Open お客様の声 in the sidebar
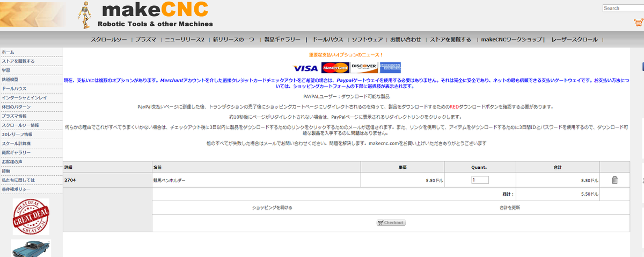 click(x=12, y=162)
